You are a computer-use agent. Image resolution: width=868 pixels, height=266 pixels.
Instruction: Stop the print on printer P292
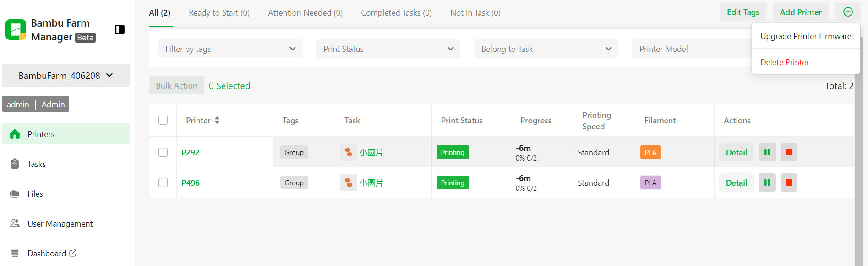point(789,152)
